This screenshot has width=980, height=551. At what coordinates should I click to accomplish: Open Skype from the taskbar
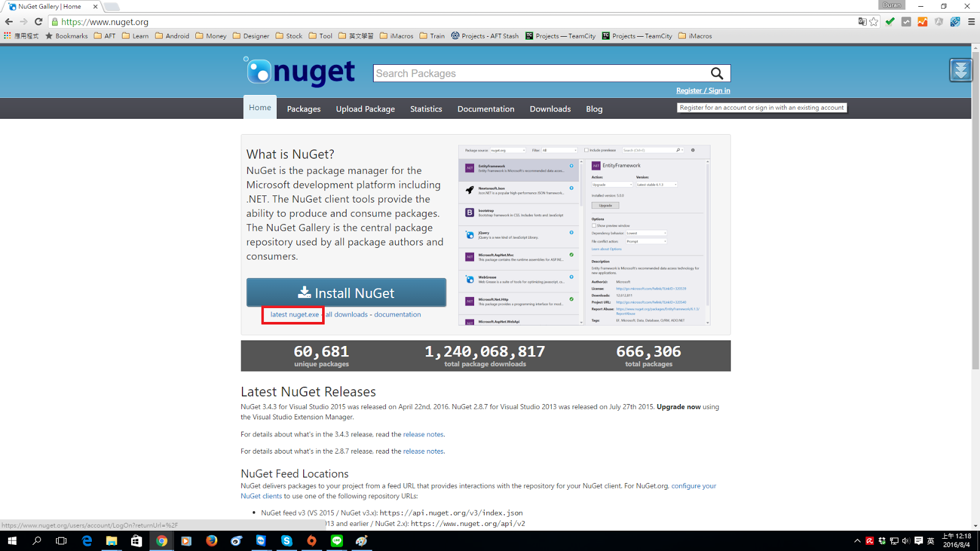coord(287,541)
